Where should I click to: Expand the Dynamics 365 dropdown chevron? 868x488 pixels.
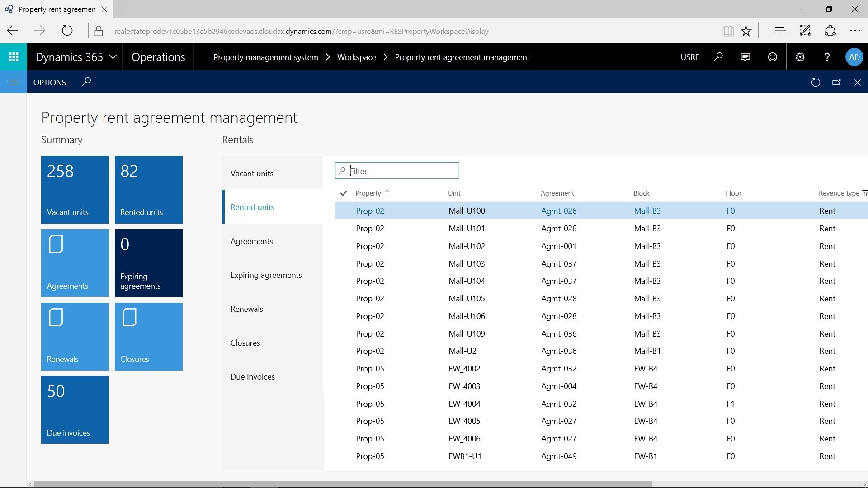pos(113,57)
